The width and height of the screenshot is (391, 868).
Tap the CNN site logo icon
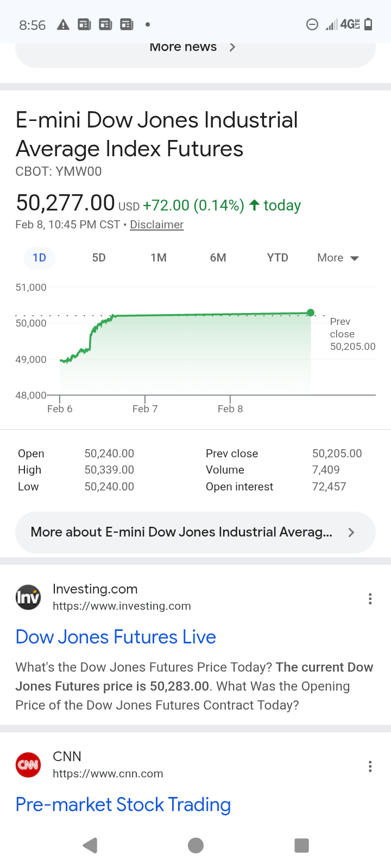point(28,765)
